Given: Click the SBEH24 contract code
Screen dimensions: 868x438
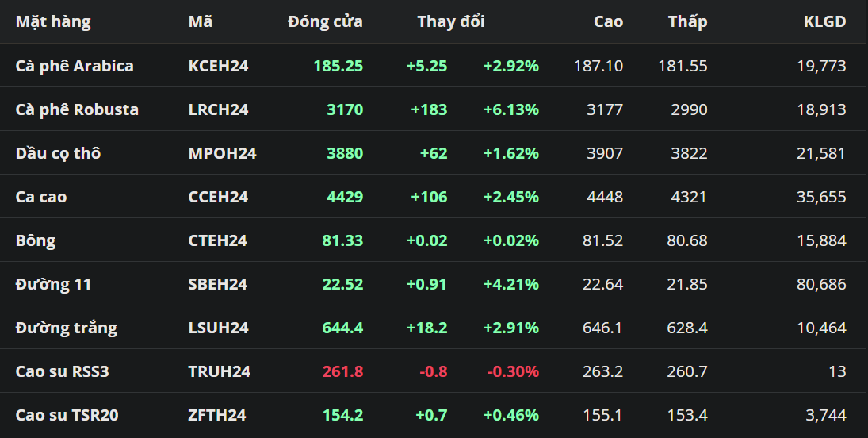Looking at the screenshot, I should pos(218,284).
